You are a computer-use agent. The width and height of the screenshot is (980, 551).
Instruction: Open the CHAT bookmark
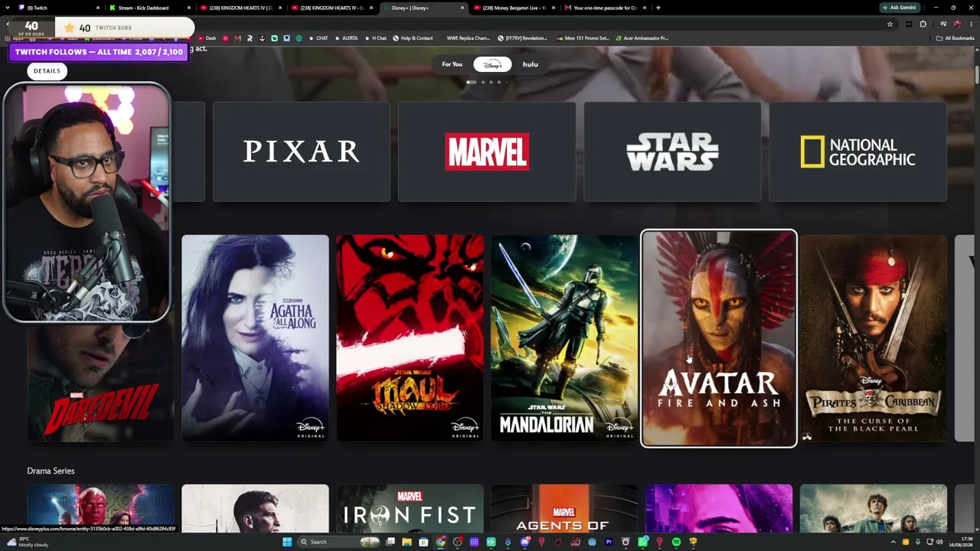tap(319, 38)
